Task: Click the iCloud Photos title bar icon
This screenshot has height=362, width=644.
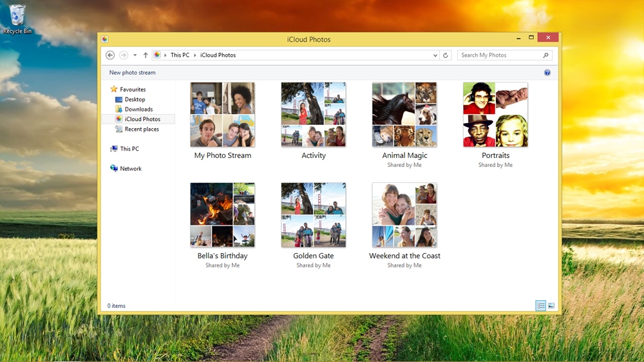Action: click(x=105, y=39)
